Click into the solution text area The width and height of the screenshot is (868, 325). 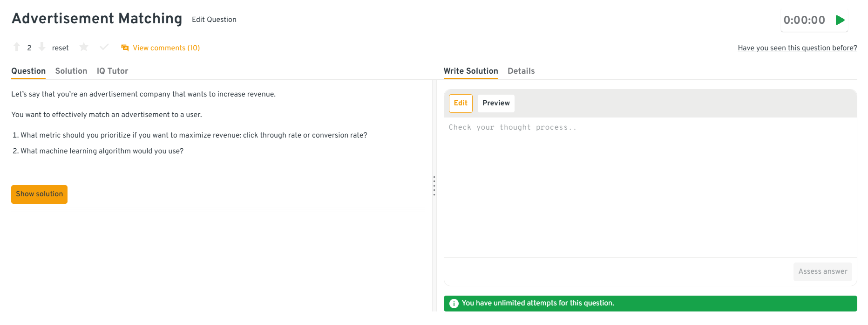pos(650,187)
